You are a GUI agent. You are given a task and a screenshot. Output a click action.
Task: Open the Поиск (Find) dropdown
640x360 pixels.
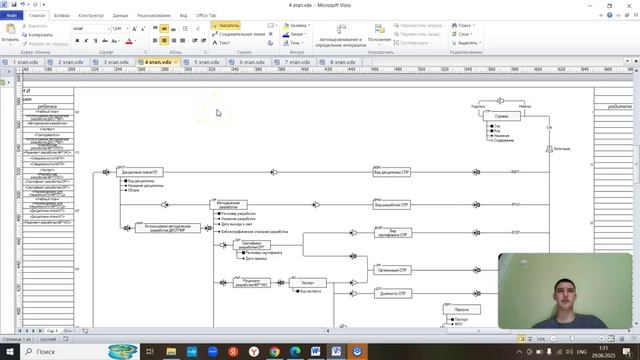(463, 25)
